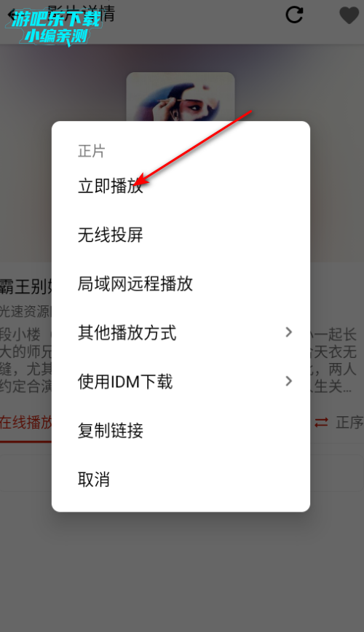The width and height of the screenshot is (364, 632).
Task: Tap the back arrow at top left
Action: click(10, 14)
